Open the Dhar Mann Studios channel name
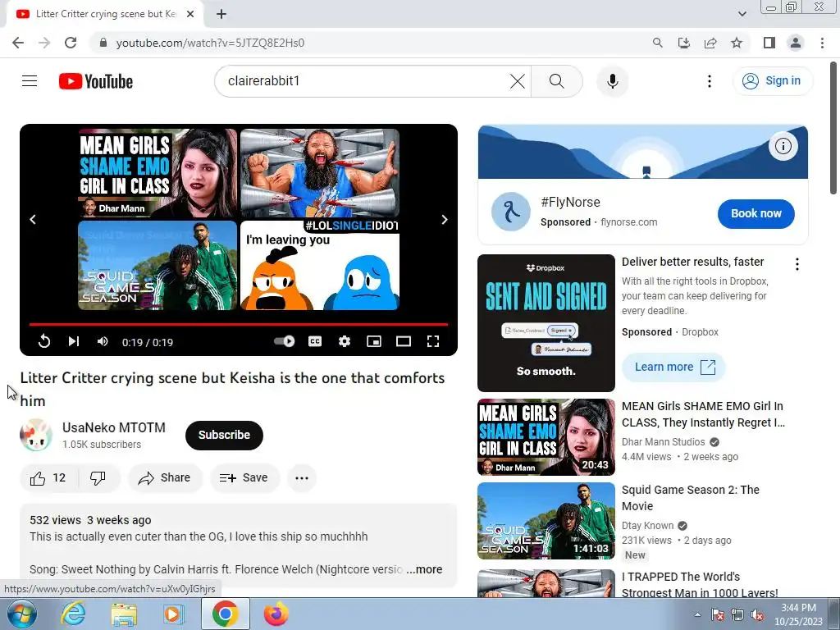Viewport: 840px width, 630px height. (x=663, y=442)
